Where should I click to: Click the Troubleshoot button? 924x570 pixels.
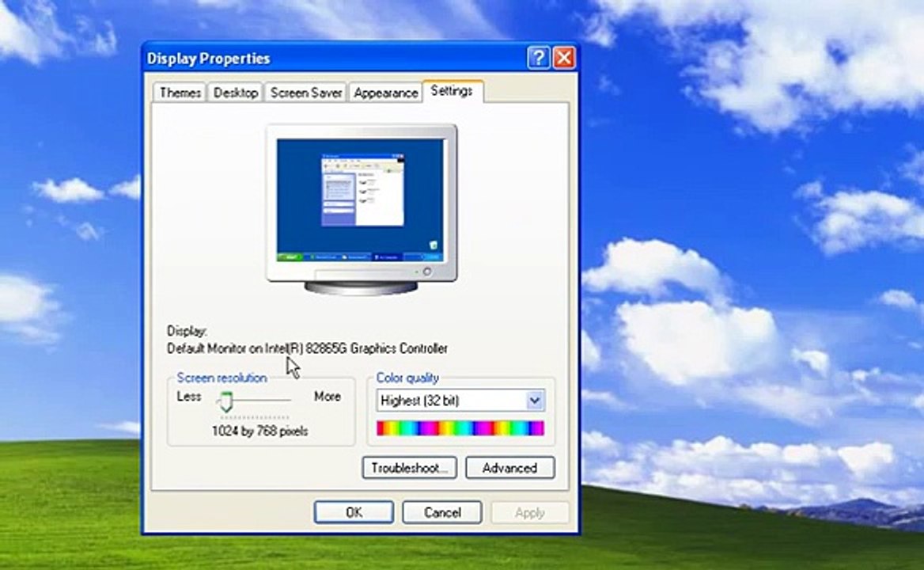tap(410, 467)
